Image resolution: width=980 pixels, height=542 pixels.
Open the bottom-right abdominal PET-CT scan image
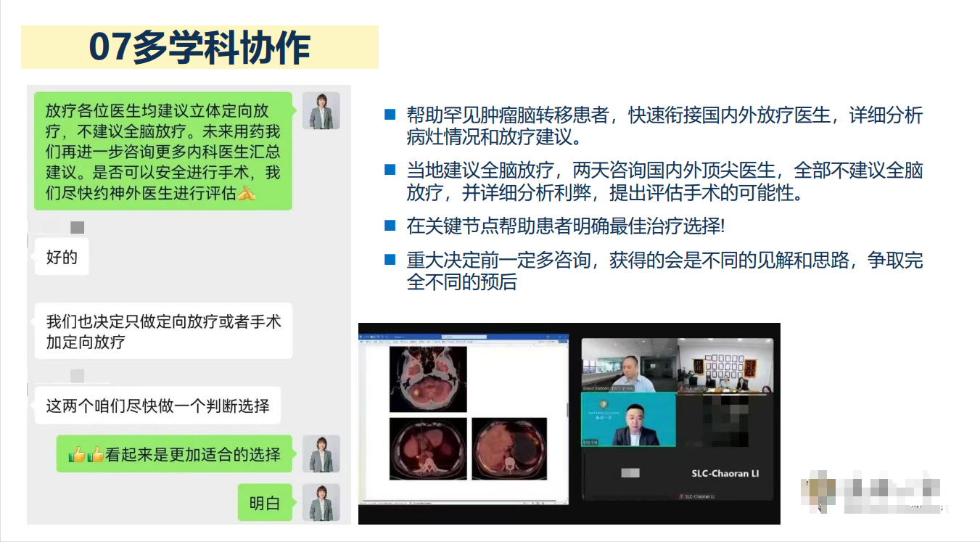click(509, 448)
